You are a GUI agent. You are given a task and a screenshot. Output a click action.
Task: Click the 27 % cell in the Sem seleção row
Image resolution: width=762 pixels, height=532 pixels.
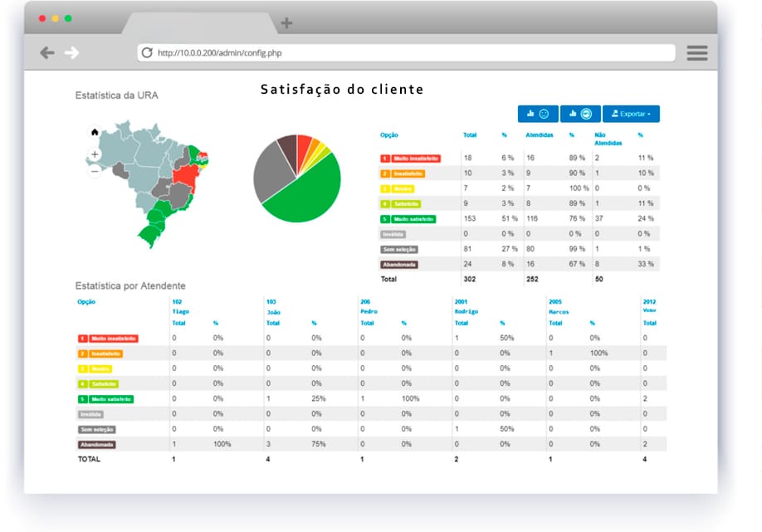510,249
